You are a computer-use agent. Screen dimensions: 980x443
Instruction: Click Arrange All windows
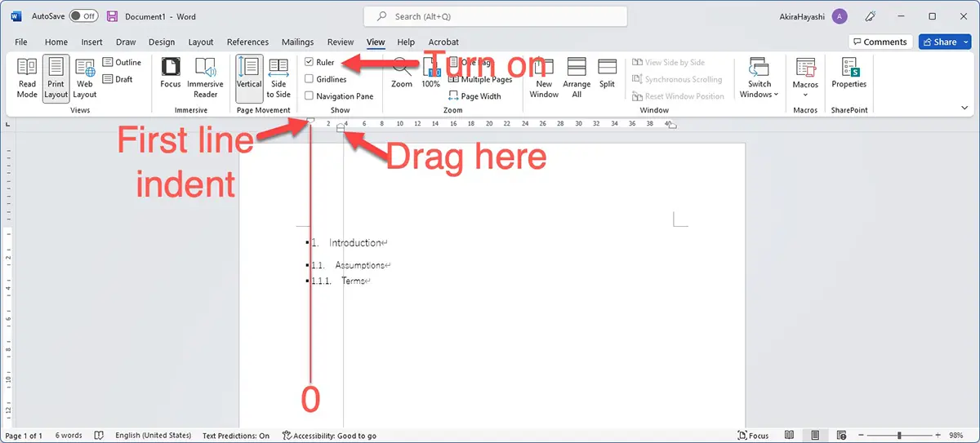577,78
